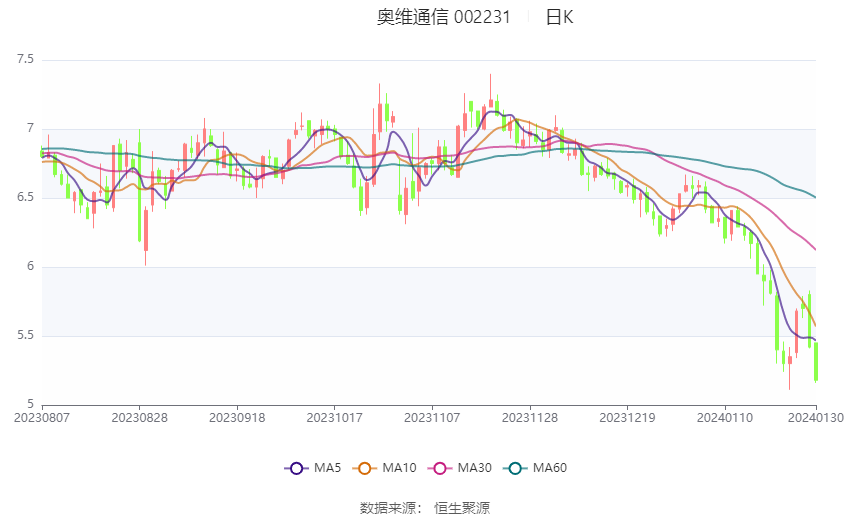Click the 20231017 date axis label
Screen dimensions: 850x516
(334, 418)
